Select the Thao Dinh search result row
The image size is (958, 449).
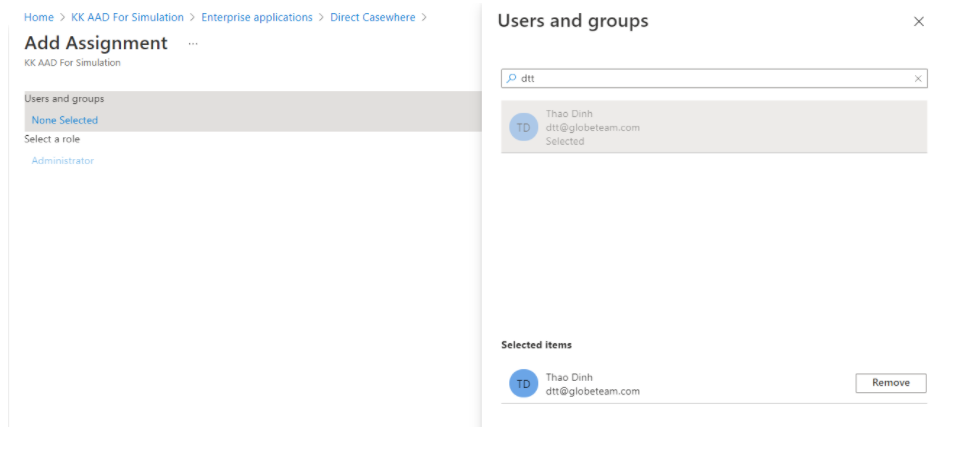(714, 126)
